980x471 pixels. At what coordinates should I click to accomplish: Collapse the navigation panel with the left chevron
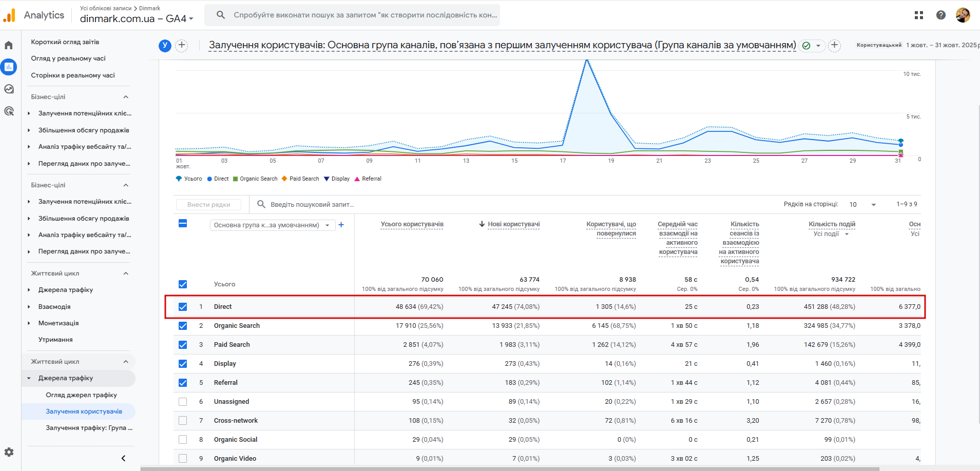[123, 458]
